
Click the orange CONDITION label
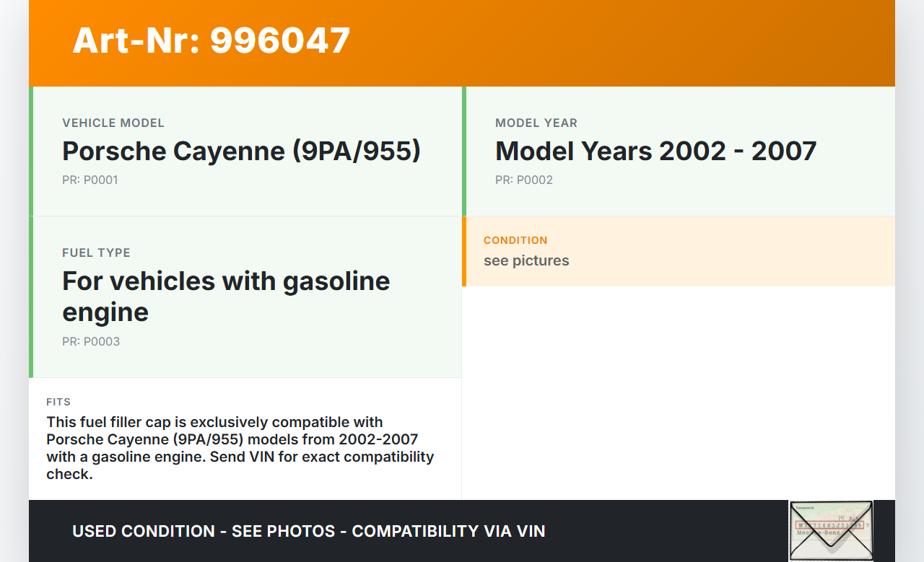pyautogui.click(x=515, y=240)
